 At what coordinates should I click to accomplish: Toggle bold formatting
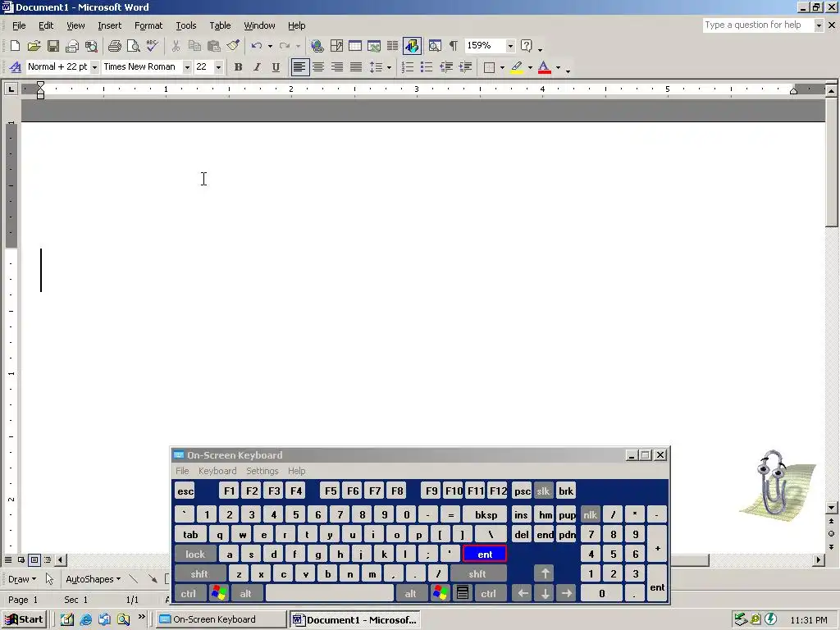(239, 67)
